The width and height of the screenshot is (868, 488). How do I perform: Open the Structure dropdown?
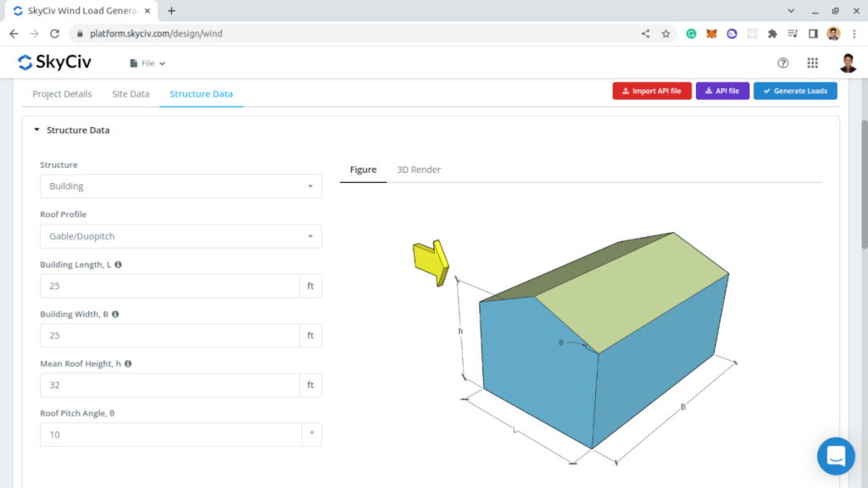(x=181, y=186)
